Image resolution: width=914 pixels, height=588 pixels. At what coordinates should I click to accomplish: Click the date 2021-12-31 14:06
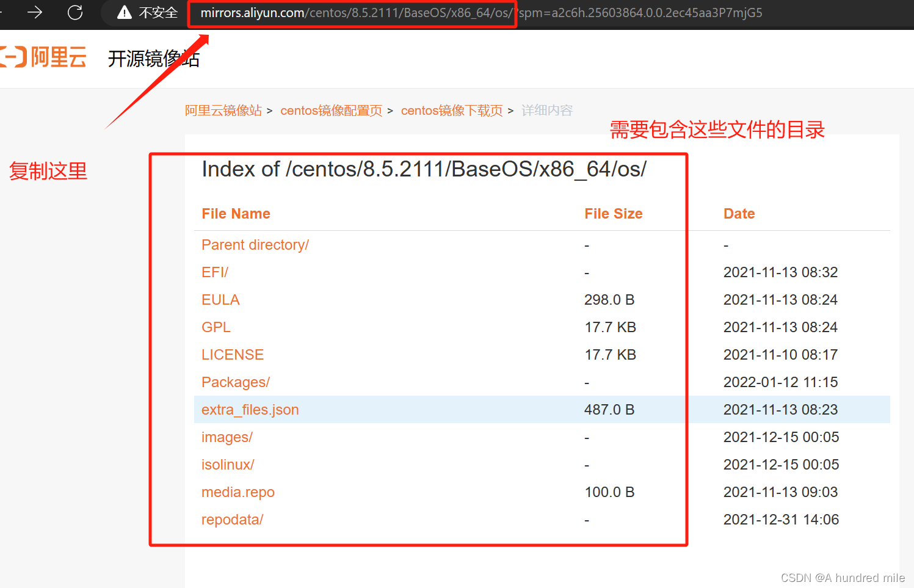click(x=782, y=520)
